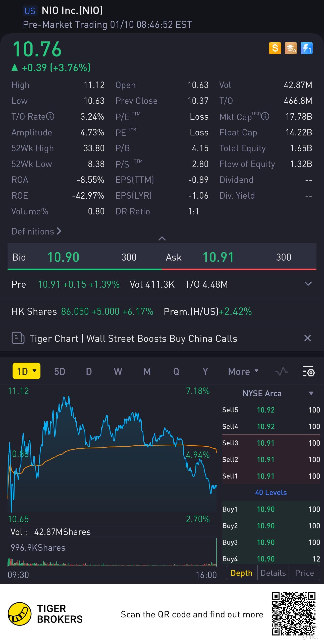Tap the Tiger Chart news document icon
Image resolution: width=324 pixels, height=644 pixels.
[18, 338]
